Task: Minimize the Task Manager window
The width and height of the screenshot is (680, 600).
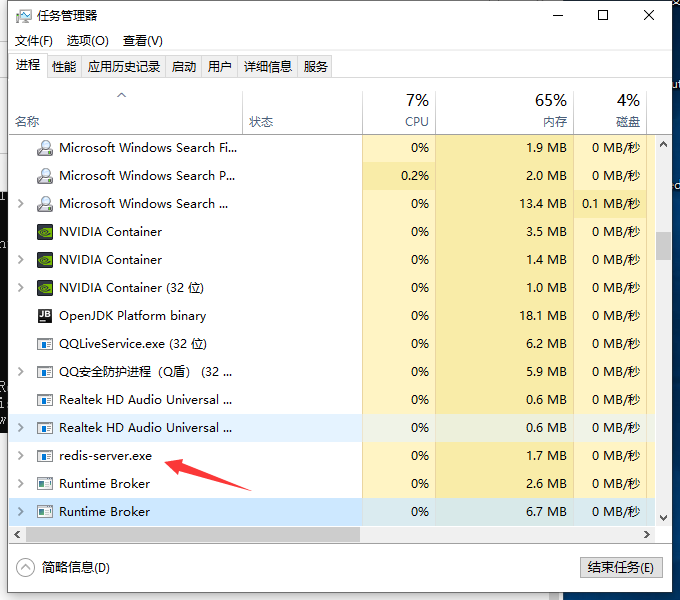Action: 558,16
